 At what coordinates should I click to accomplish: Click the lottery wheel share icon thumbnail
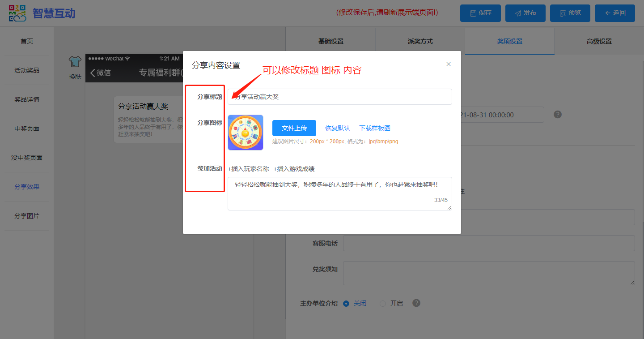tap(245, 133)
